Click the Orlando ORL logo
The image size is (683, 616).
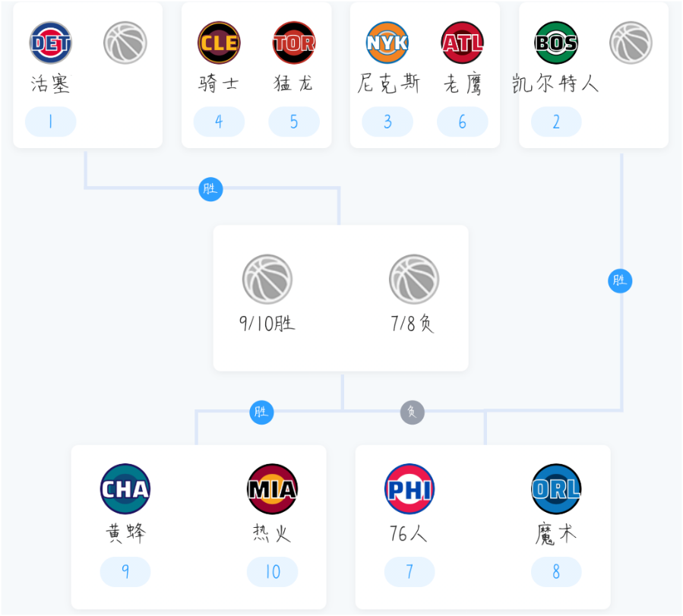556,488
